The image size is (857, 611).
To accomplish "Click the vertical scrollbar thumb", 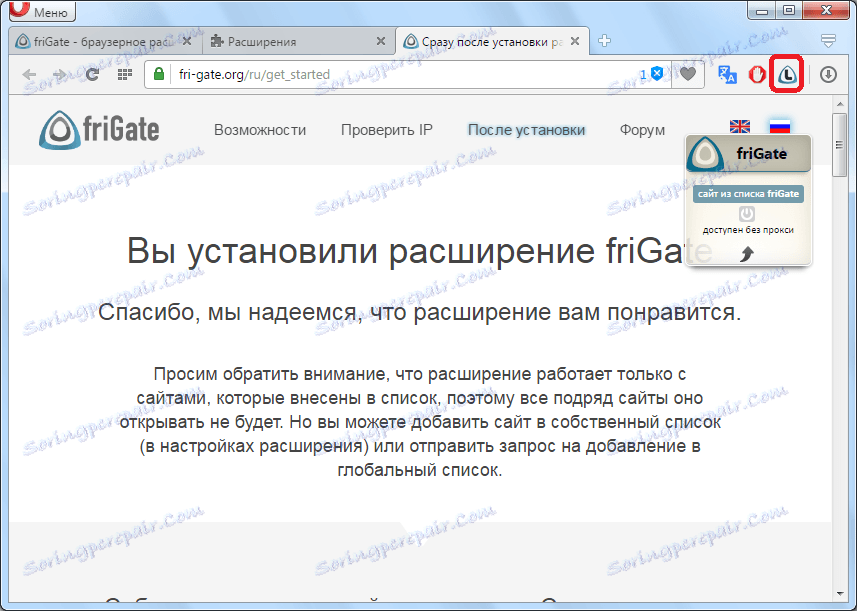I will [x=839, y=145].
